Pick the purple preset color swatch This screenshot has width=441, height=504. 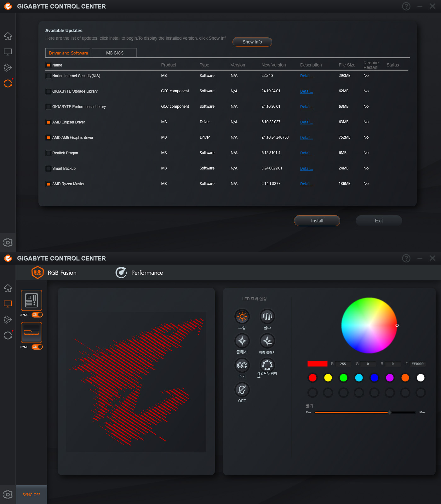point(390,378)
